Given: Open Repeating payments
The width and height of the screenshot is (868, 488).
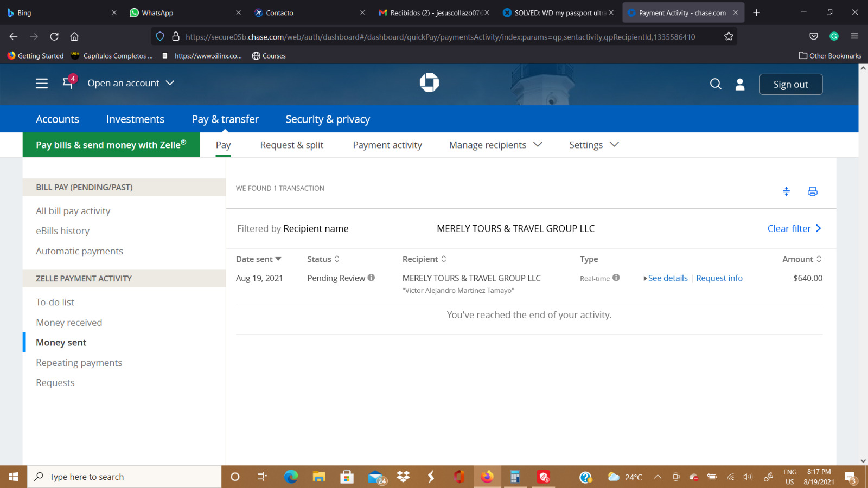Looking at the screenshot, I should point(79,363).
